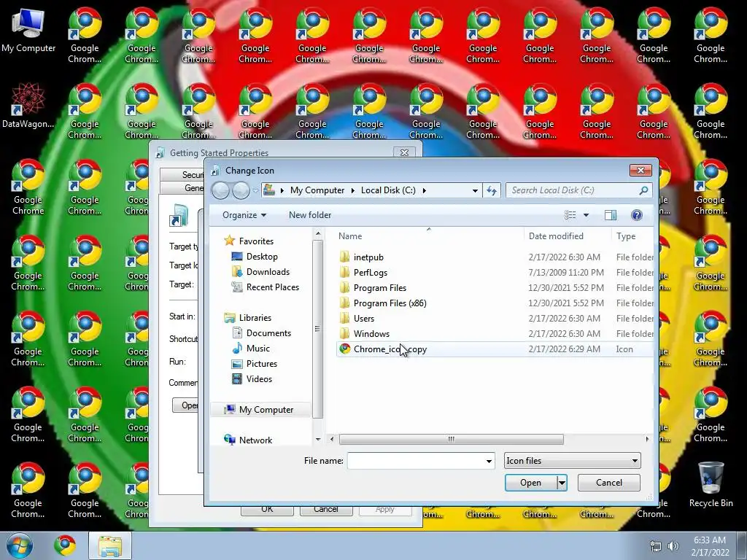Viewport: 747px width, 560px height.
Task: Click the Windows Start orb
Action: click(x=20, y=545)
